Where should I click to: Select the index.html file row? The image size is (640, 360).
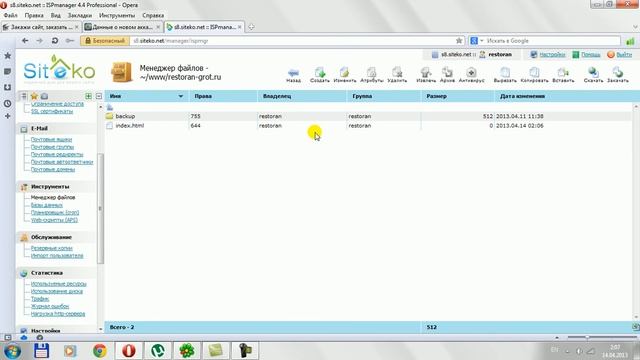367,126
